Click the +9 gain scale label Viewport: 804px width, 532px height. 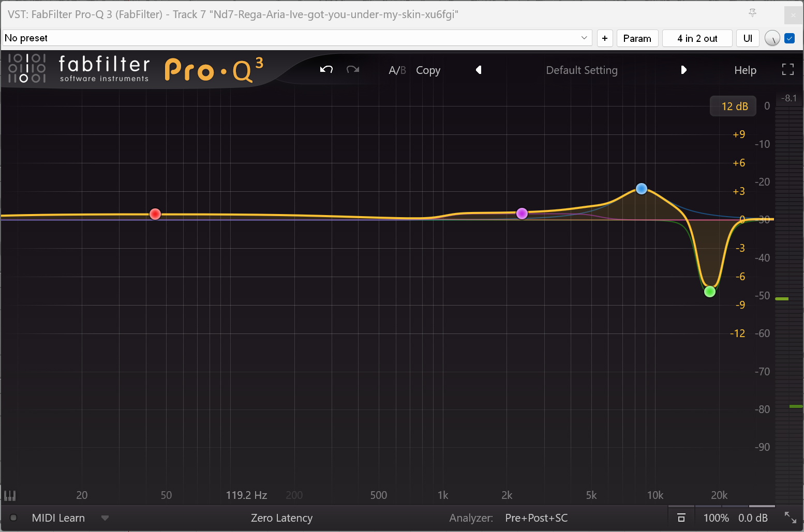(739, 134)
